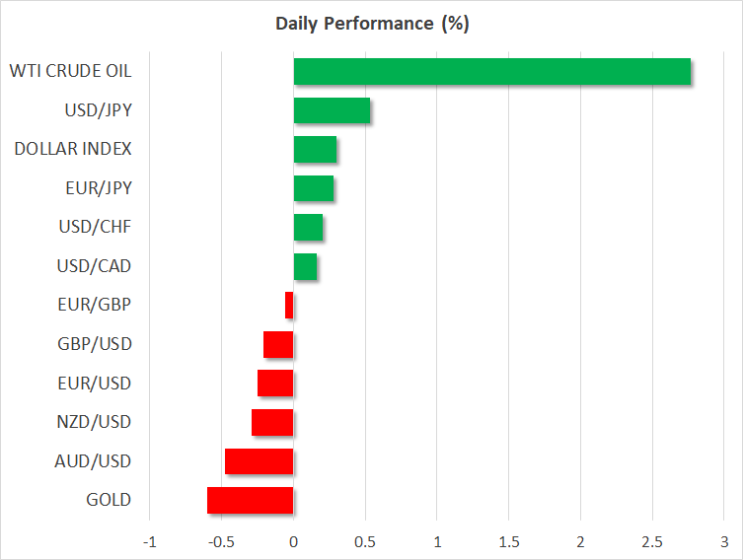This screenshot has width=743, height=560.
Task: Select the red AUD/USD bar
Action: pyautogui.click(x=259, y=461)
